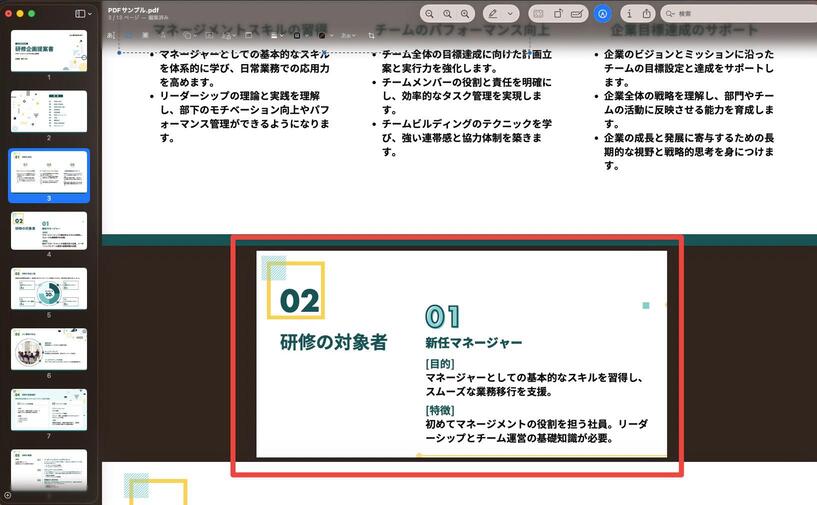Open the inspector info button
The height and width of the screenshot is (505, 817).
tap(629, 14)
